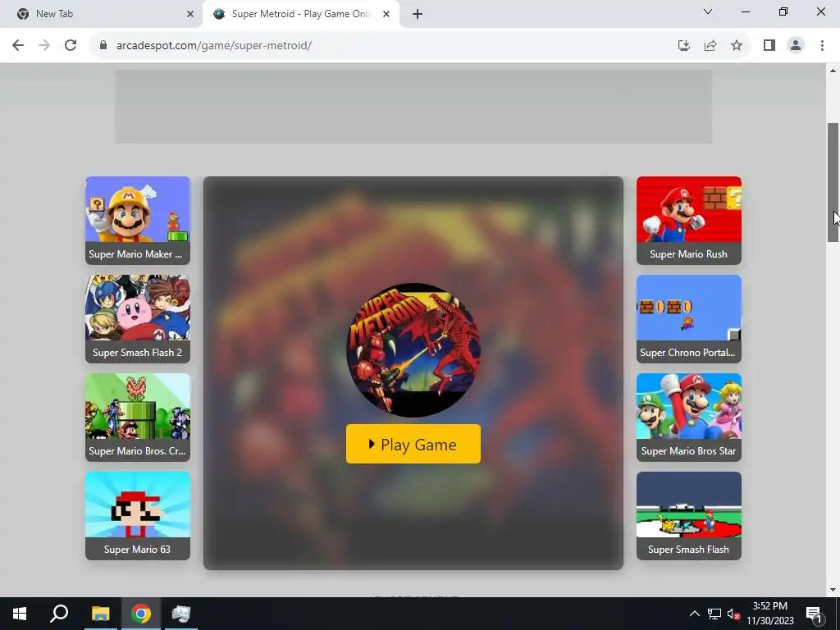Screen dimensions: 840x630
Task: Open Super Mario Rush game card
Action: [689, 220]
